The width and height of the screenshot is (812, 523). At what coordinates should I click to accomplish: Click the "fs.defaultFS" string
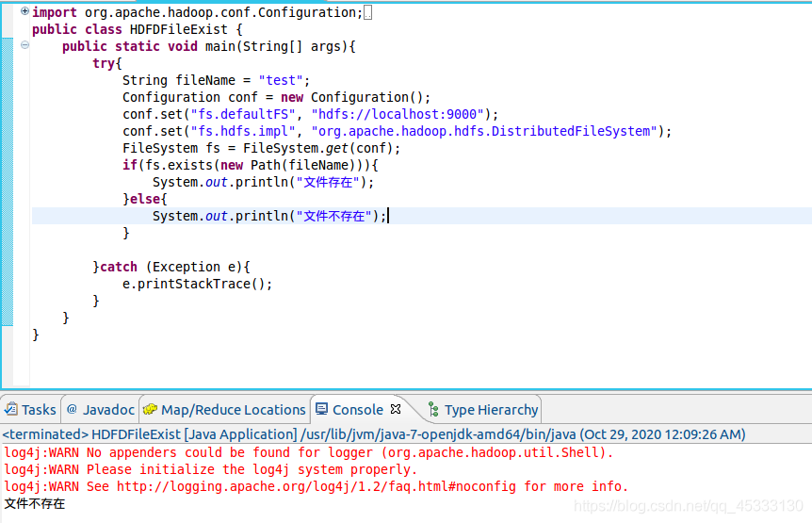pos(243,114)
